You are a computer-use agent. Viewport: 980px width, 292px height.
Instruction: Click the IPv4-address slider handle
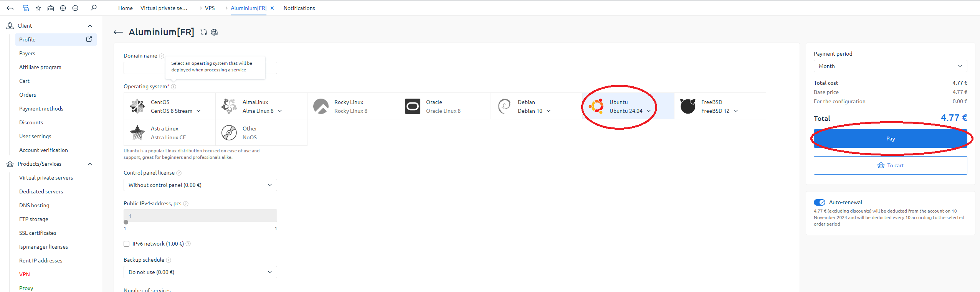pyautogui.click(x=126, y=222)
